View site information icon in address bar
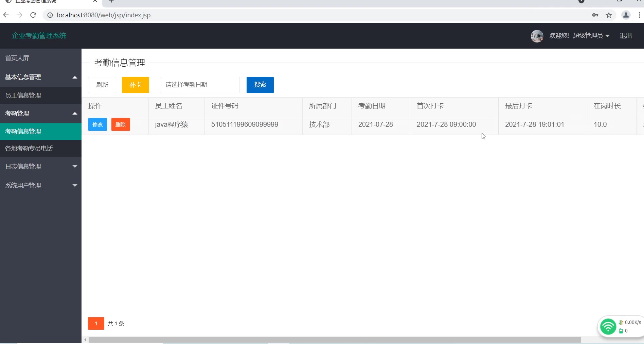The width and height of the screenshot is (644, 344). pos(50,15)
